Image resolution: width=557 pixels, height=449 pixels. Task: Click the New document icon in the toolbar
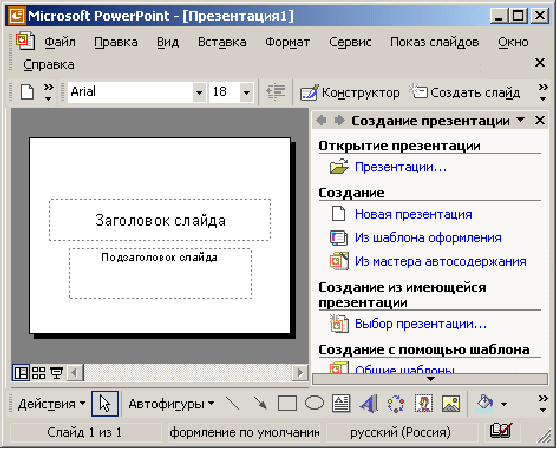(27, 92)
